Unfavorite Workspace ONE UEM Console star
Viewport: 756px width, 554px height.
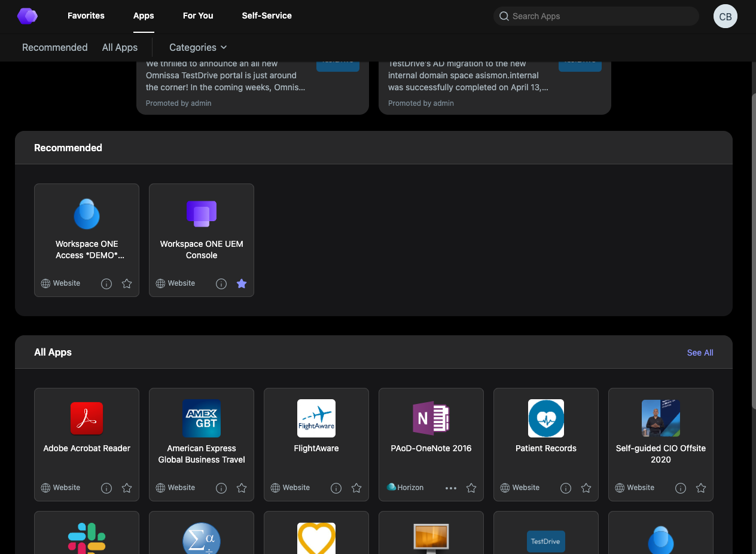coord(242,284)
